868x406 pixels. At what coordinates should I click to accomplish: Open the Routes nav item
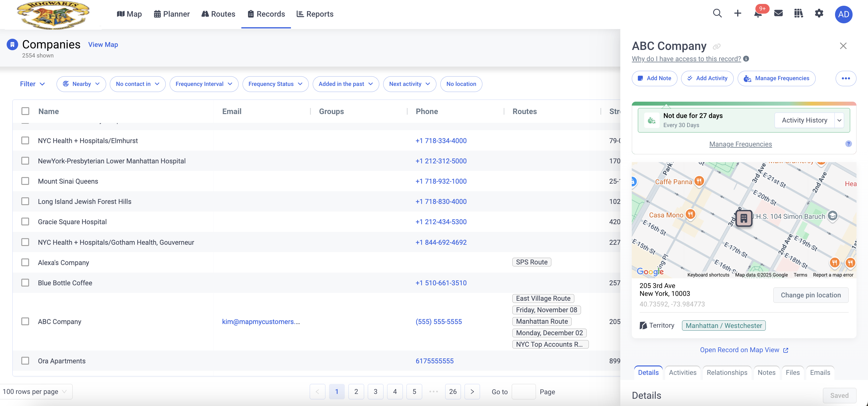[x=218, y=14]
